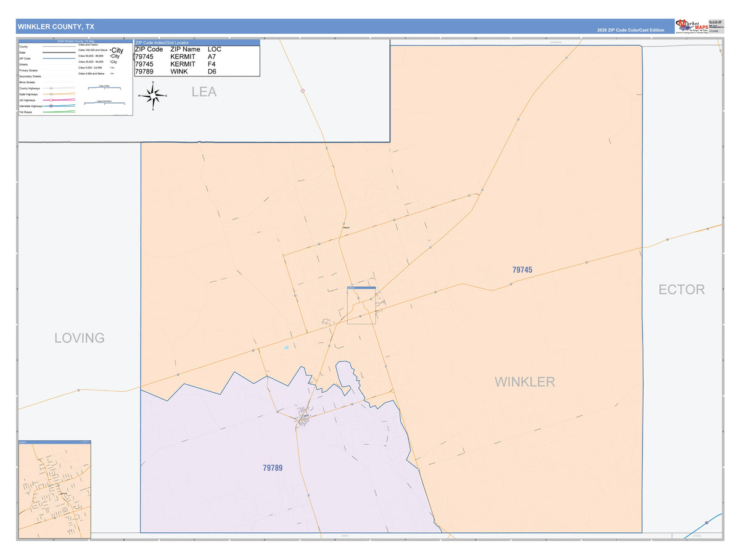Click the 79745 label on the map
Screen dimensions: 740x560
522,270
